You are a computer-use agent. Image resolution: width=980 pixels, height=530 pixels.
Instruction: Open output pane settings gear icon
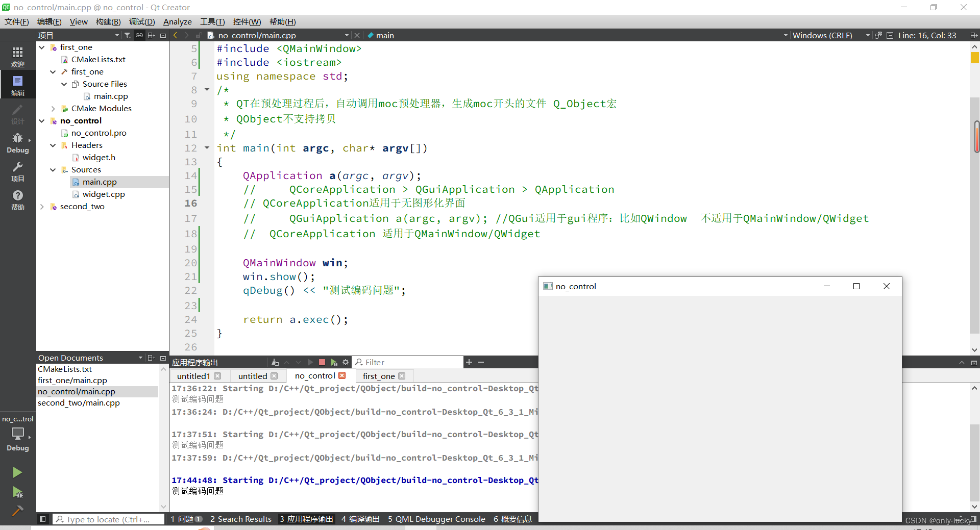(346, 362)
